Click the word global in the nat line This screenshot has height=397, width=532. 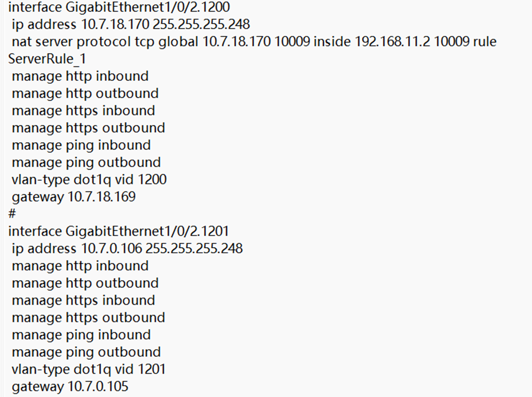(178, 42)
